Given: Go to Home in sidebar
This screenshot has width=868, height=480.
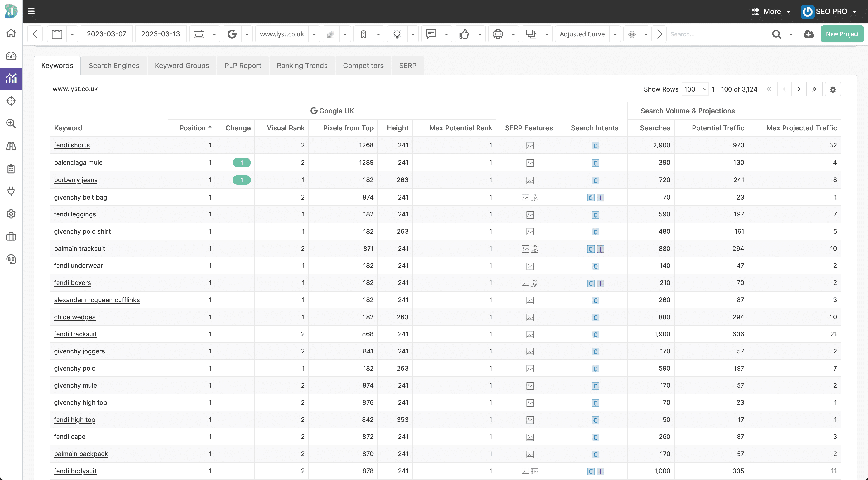Looking at the screenshot, I should click(11, 33).
